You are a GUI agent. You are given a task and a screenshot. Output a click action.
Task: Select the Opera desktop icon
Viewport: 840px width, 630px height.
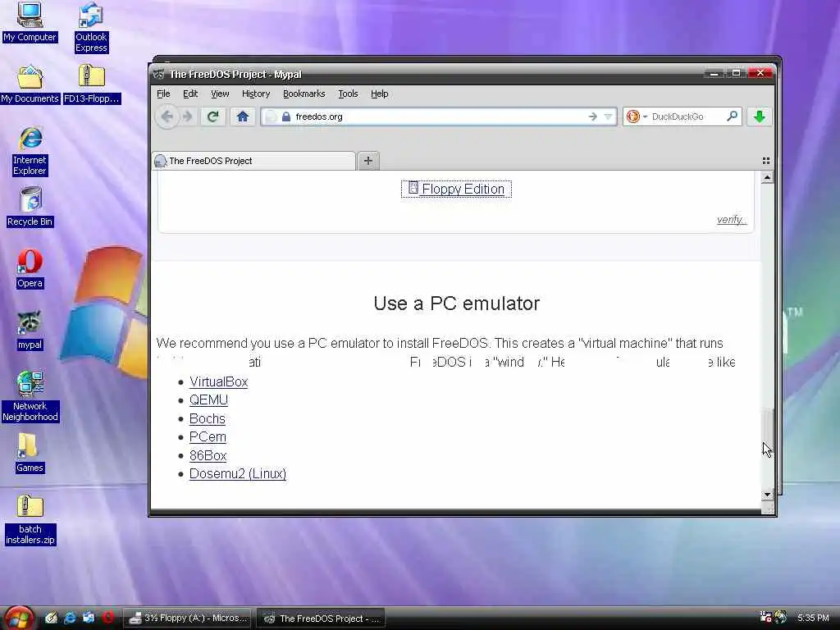point(30,269)
